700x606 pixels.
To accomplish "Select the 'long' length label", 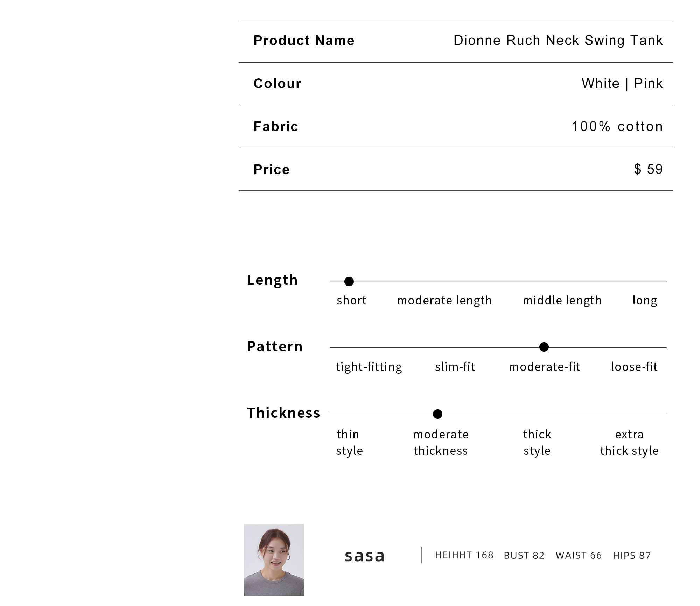I will [645, 301].
